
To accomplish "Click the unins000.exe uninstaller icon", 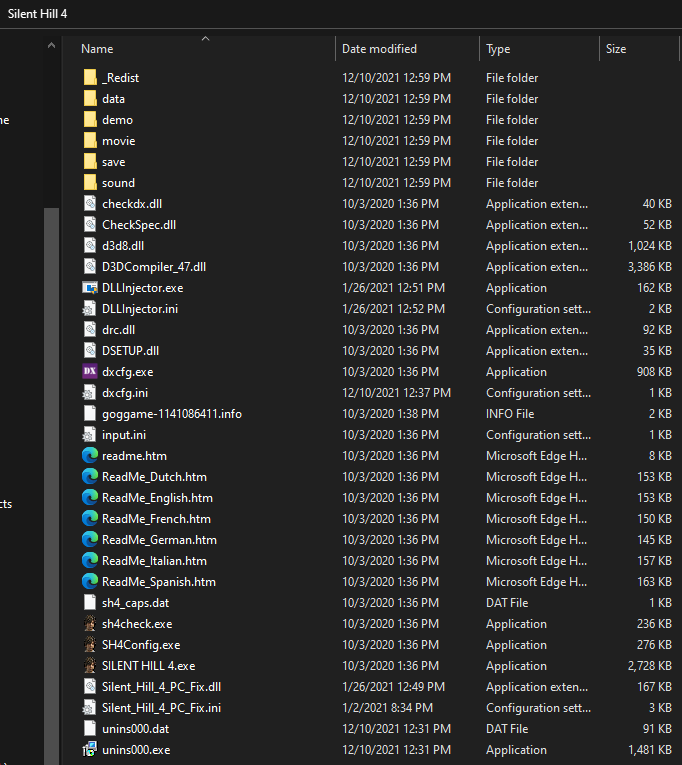I will pos(90,749).
